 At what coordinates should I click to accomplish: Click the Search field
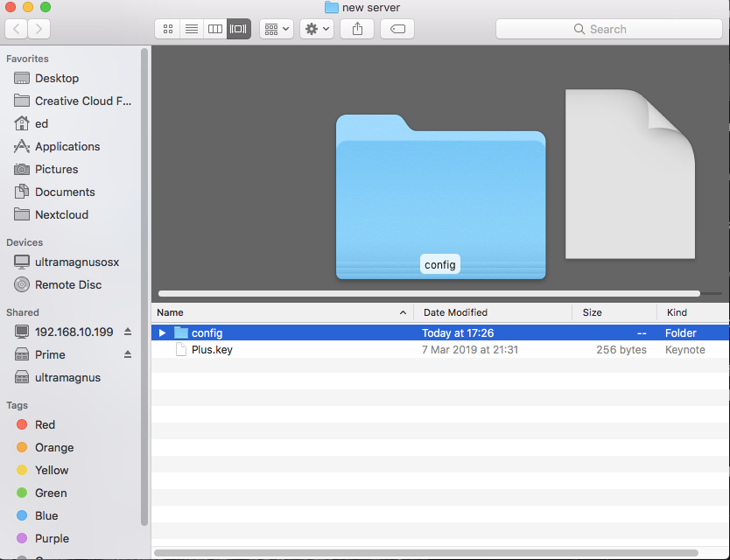(x=609, y=29)
